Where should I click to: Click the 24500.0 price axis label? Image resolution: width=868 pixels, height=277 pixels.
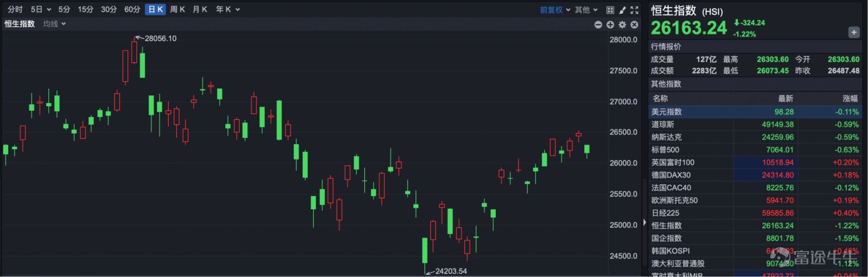pyautogui.click(x=623, y=256)
